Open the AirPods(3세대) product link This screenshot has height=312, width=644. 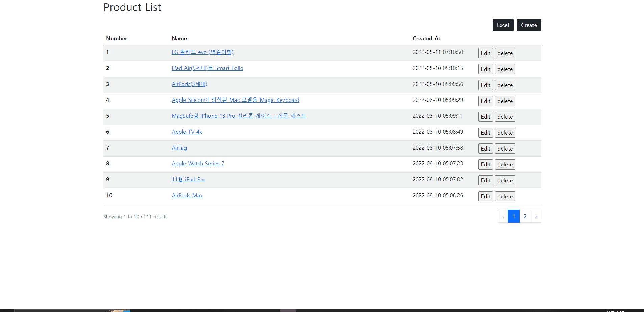click(x=190, y=84)
